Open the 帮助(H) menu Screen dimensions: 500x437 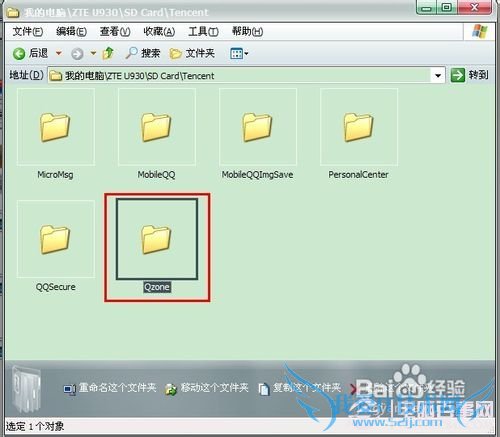coord(247,32)
